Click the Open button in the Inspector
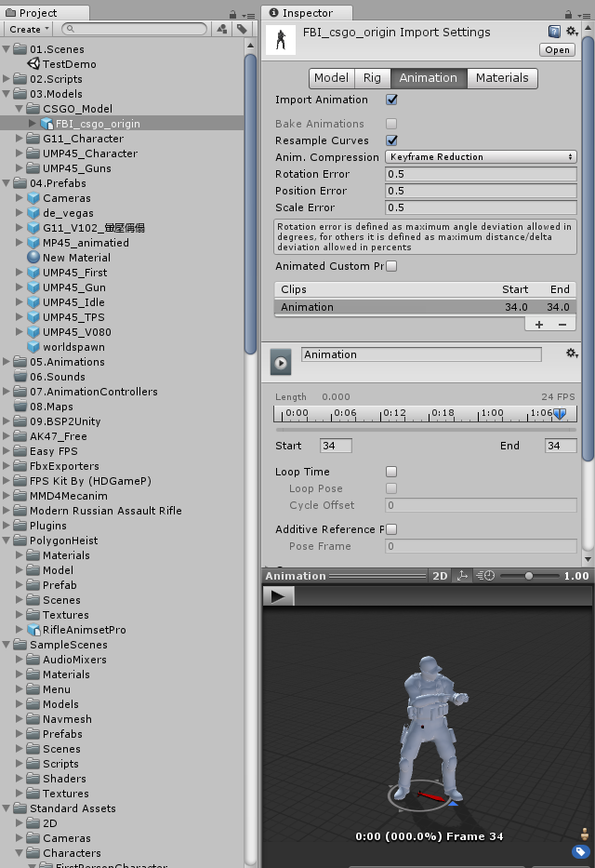The image size is (595, 868). 558,50
